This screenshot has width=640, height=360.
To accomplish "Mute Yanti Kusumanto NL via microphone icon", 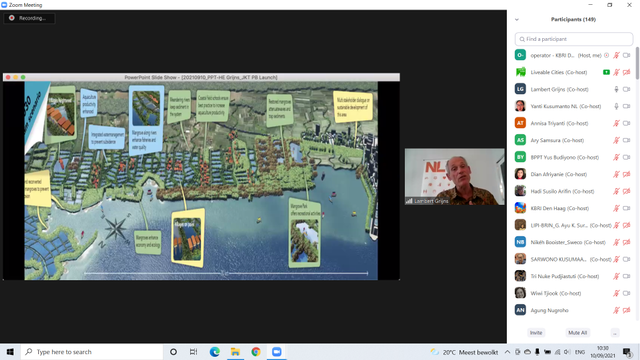I will pos(616,106).
